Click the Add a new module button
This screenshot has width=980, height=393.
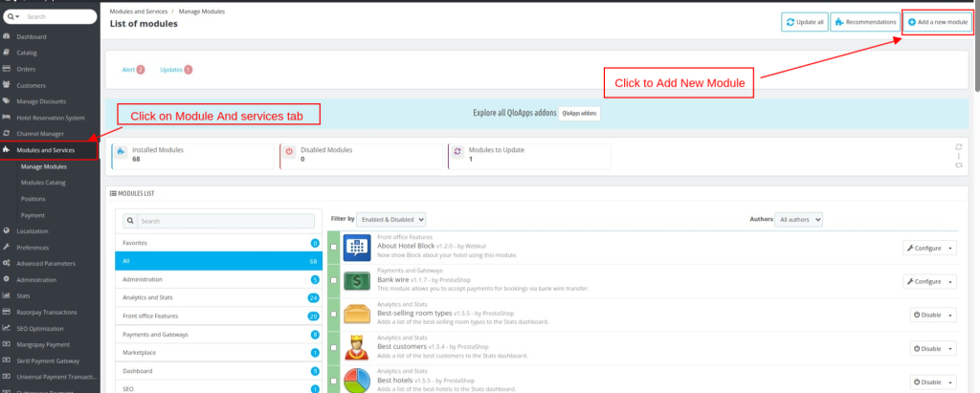point(938,21)
